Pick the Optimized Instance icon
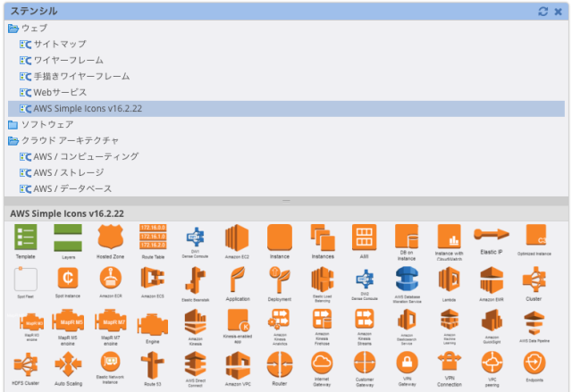The height and width of the screenshot is (392, 572). tap(534, 235)
